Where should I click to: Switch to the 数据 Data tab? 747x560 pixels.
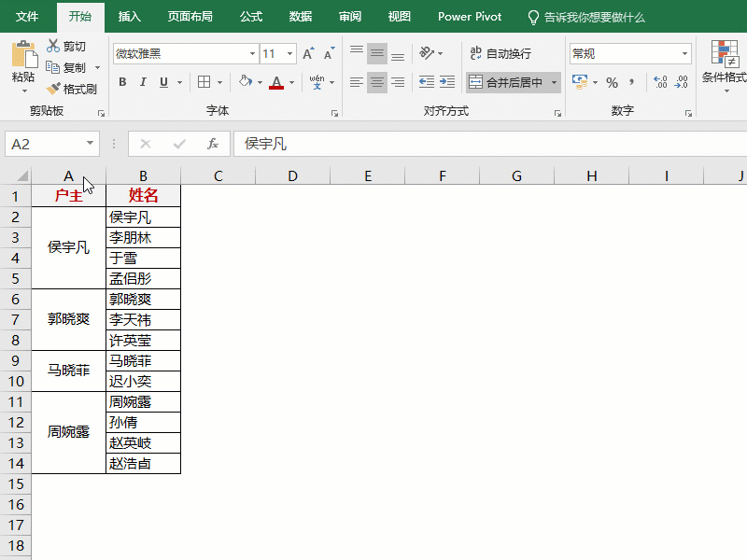pyautogui.click(x=301, y=17)
